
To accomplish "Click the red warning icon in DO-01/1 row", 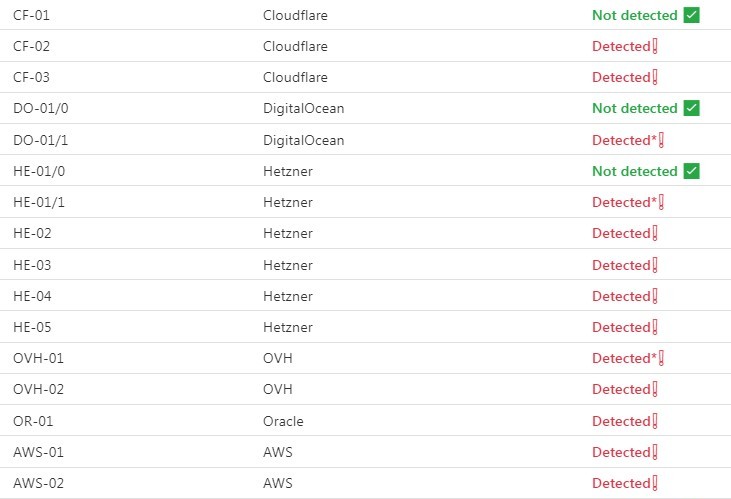I will tap(662, 140).
